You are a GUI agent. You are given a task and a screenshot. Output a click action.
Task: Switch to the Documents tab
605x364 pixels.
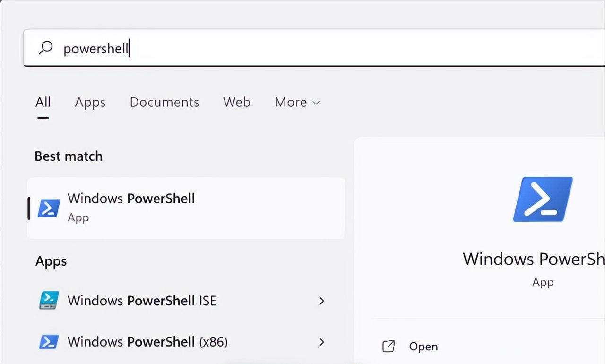click(164, 102)
